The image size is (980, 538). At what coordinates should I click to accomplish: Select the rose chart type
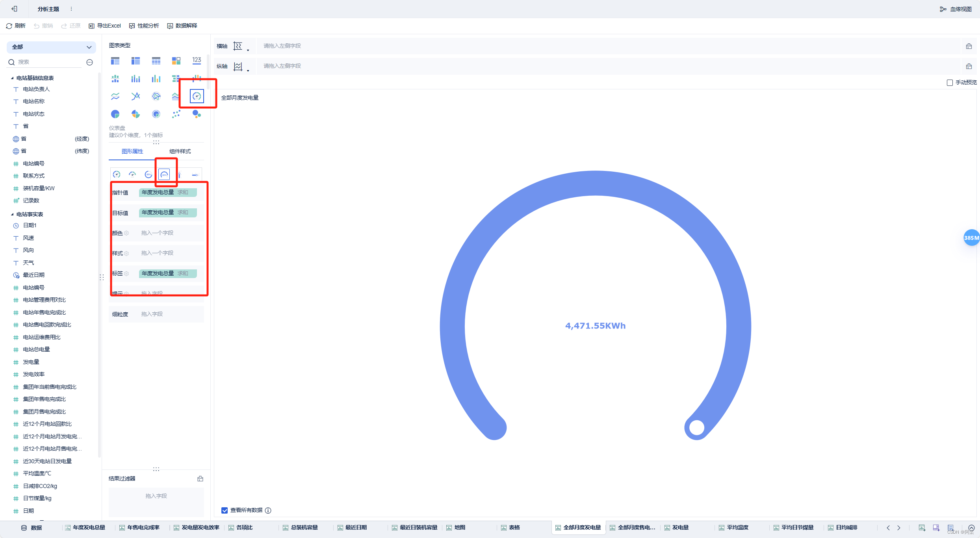(x=135, y=114)
